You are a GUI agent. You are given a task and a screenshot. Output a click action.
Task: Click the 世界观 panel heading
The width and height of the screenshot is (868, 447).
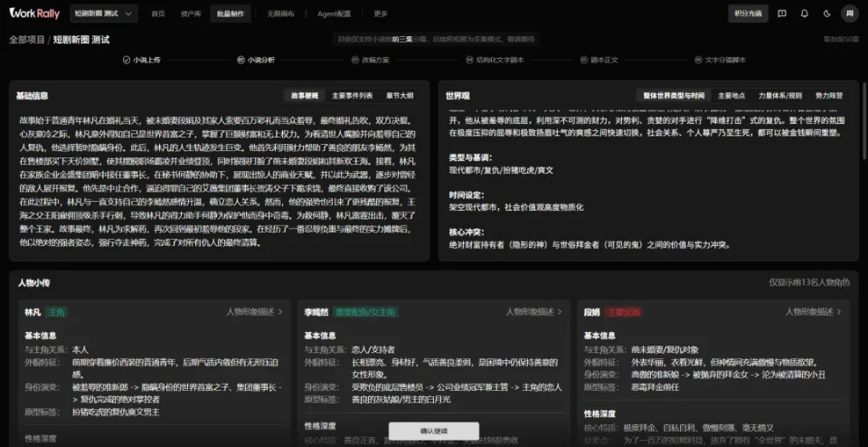click(458, 95)
